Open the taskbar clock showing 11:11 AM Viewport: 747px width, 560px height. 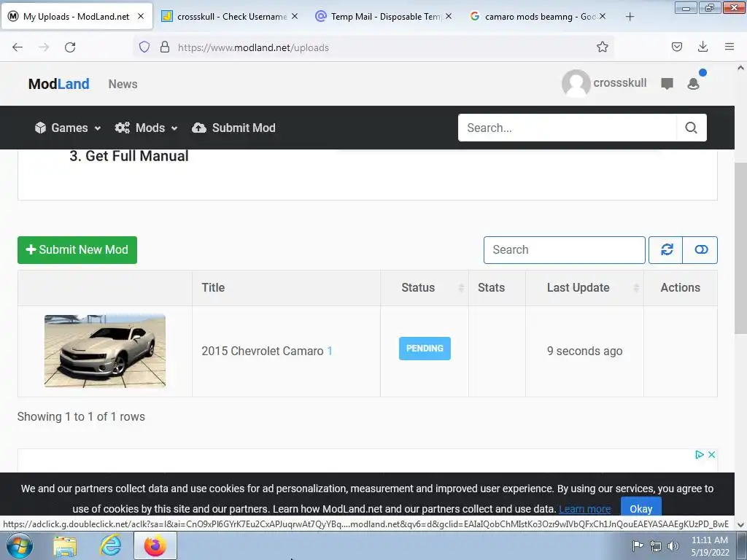point(710,546)
